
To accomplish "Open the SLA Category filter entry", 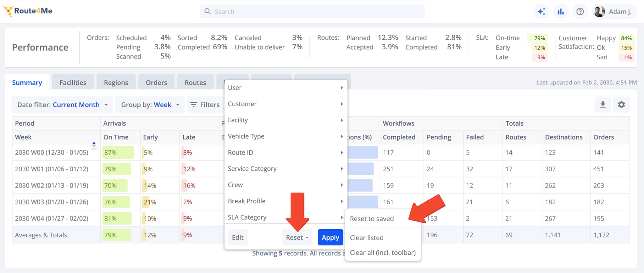I will pyautogui.click(x=286, y=217).
